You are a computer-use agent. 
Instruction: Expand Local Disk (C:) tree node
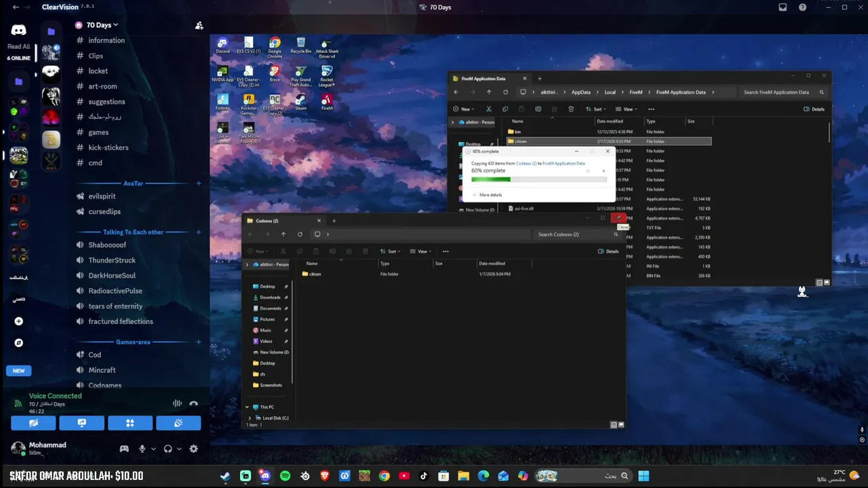250,418
